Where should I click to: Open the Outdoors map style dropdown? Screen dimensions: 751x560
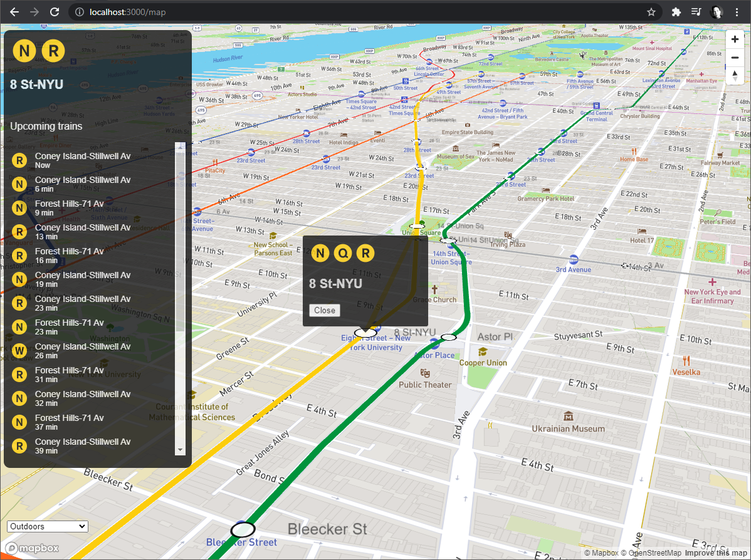coord(48,527)
